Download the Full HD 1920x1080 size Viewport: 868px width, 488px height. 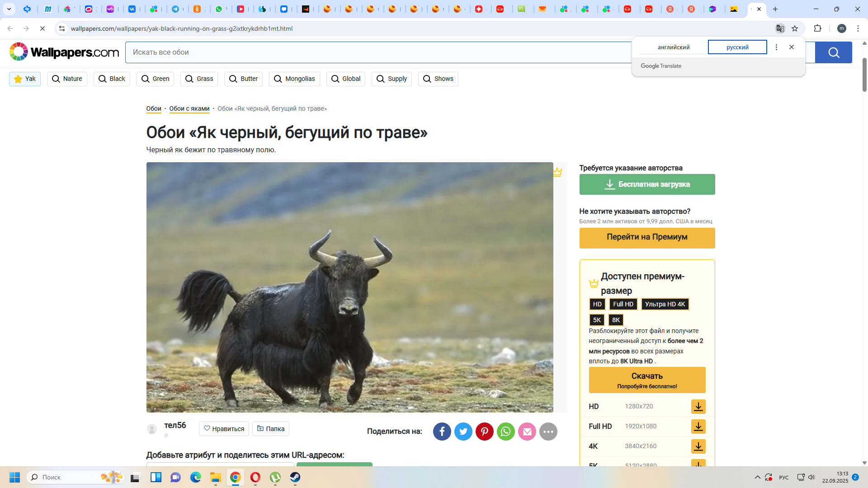tap(698, 426)
